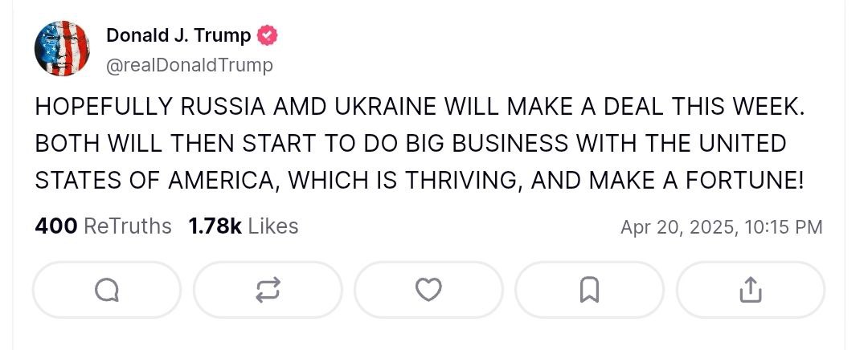
Task: Click the red verified badge
Action: pos(268,36)
